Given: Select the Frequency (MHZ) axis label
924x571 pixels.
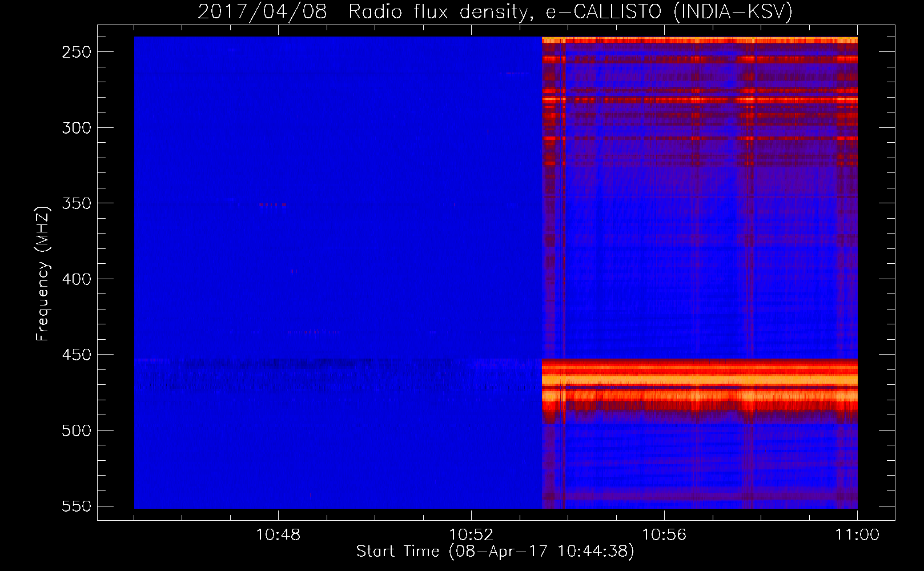Looking at the screenshot, I should point(43,274).
